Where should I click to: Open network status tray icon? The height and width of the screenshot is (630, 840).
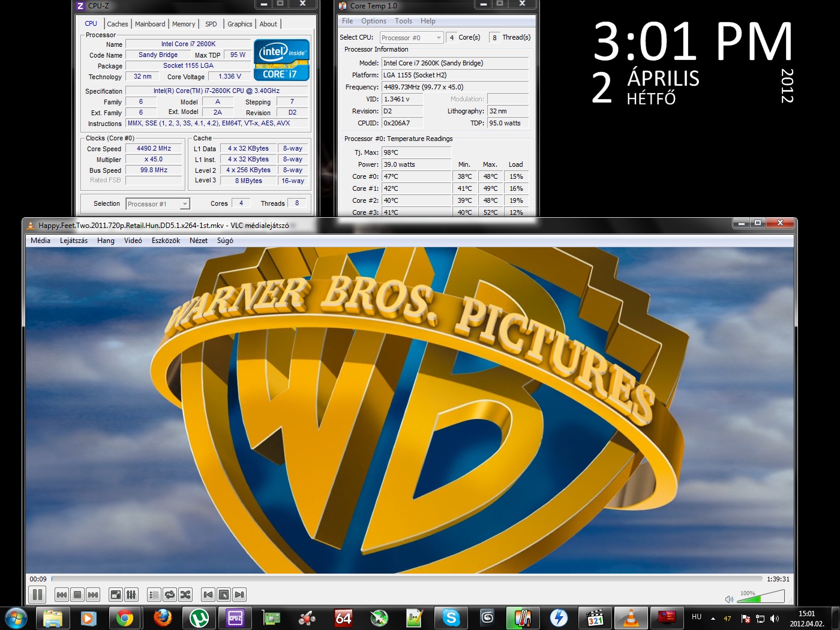point(760,619)
